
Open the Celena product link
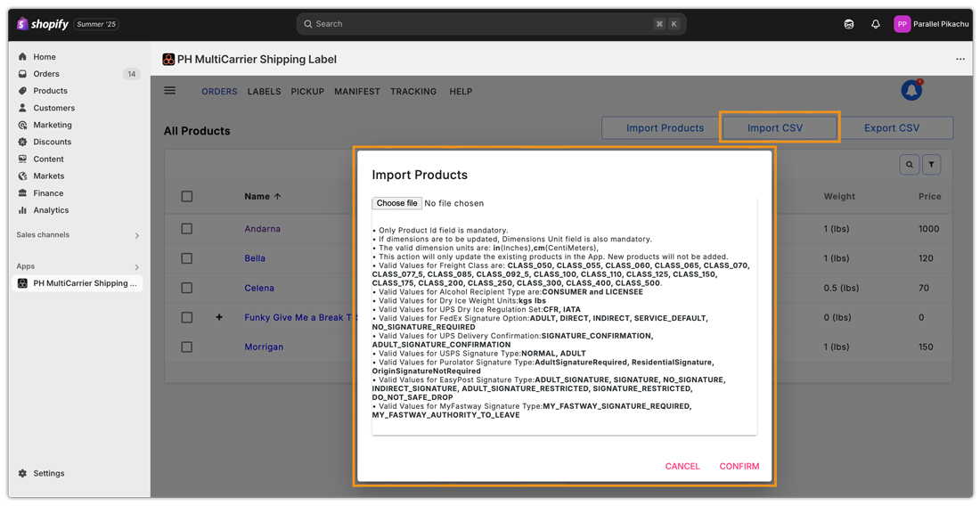click(259, 288)
